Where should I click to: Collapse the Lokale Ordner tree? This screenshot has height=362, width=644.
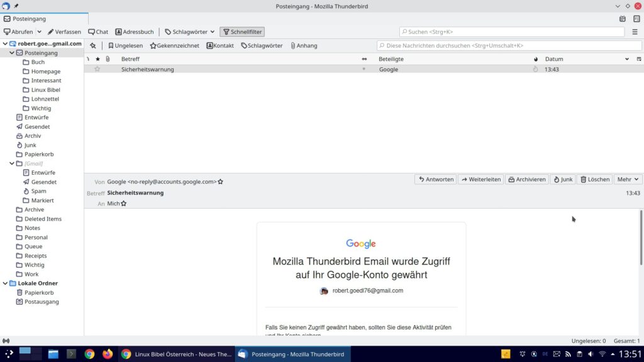tap(5, 283)
